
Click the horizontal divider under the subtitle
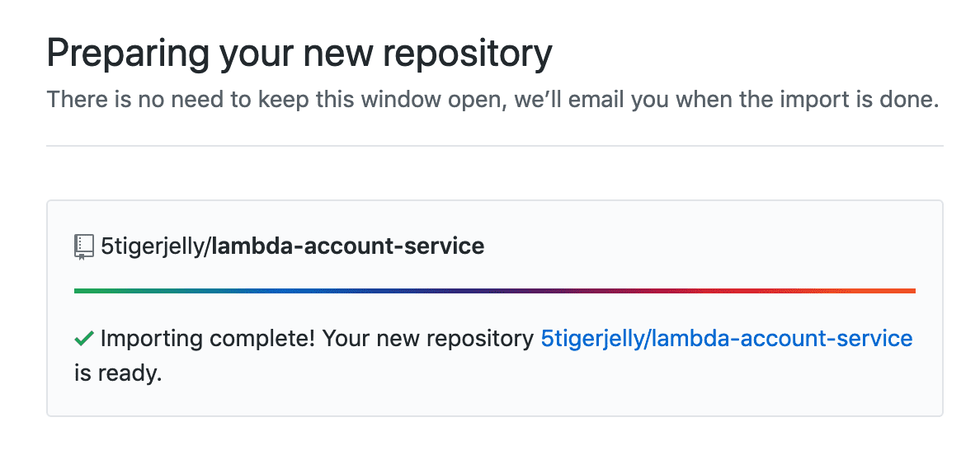click(x=494, y=146)
